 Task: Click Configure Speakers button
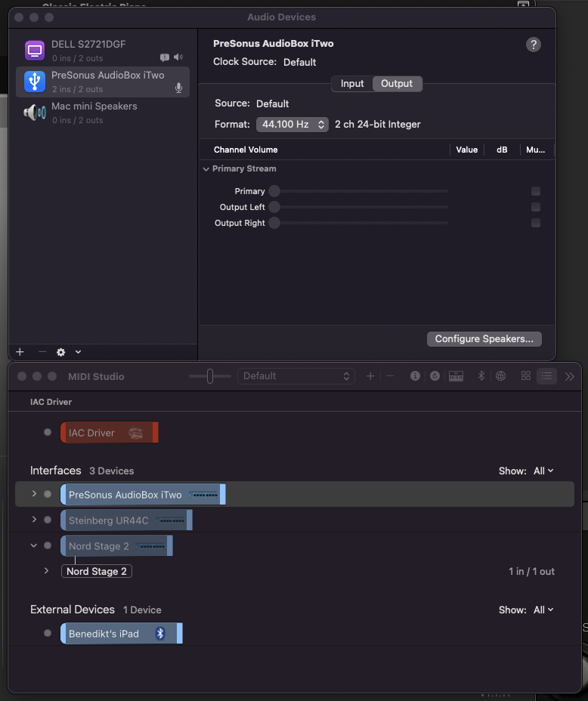tap(484, 339)
